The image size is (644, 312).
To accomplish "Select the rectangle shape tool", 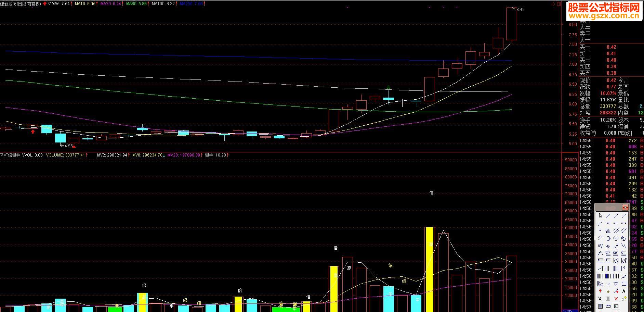I will click(x=624, y=284).
